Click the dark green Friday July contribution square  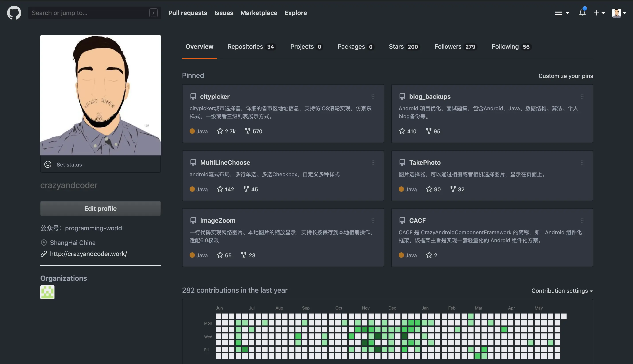click(245, 349)
